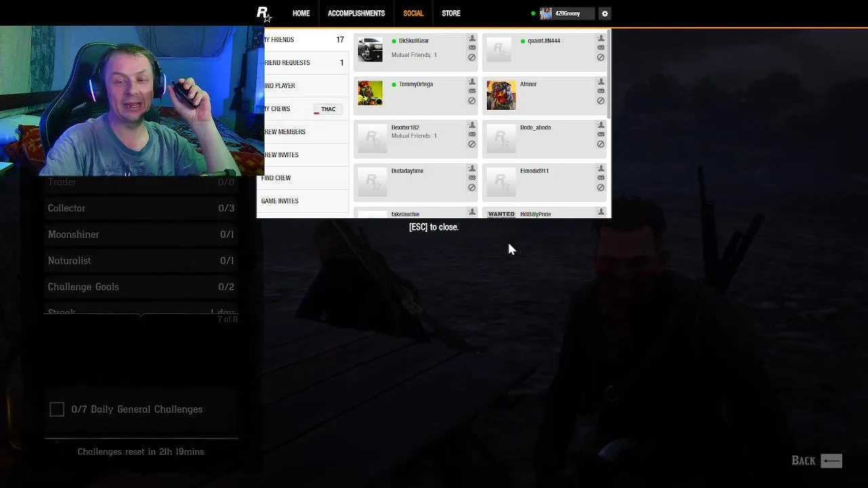Open the settings gear icon

tap(605, 14)
